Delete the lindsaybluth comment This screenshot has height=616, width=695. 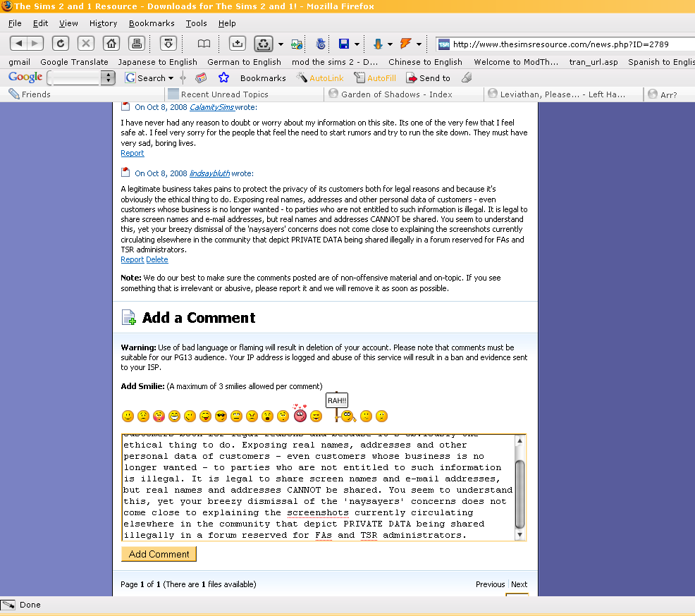157,259
